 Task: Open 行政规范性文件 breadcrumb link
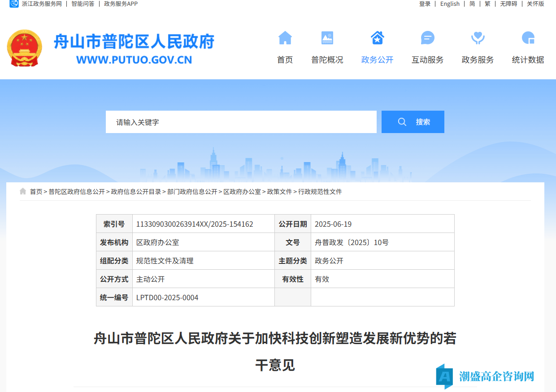(320, 192)
